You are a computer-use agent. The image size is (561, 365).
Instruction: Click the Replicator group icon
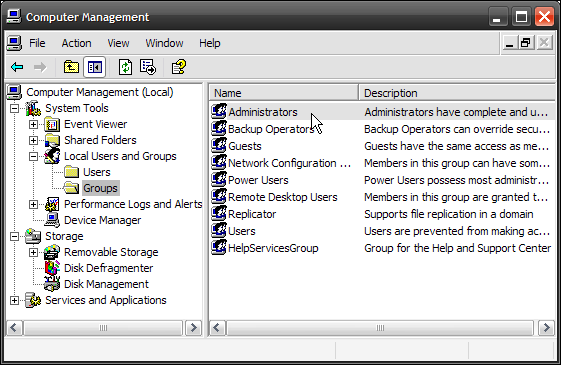pyautogui.click(x=219, y=214)
